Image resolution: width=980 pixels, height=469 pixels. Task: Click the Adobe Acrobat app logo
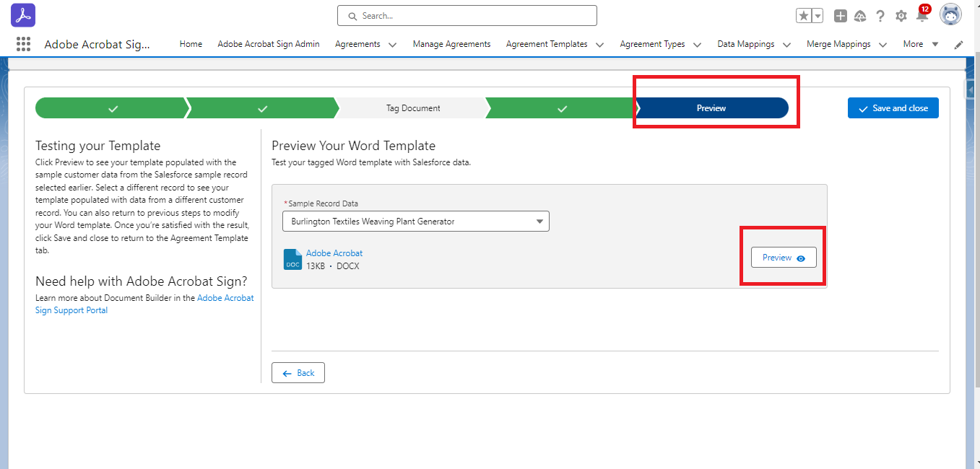[x=23, y=15]
